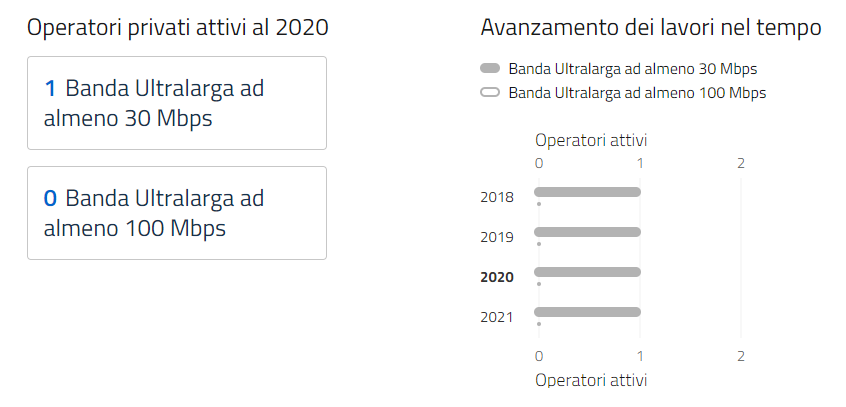Click the Avanzamento dei lavori nel tempo heading

pyautogui.click(x=651, y=28)
